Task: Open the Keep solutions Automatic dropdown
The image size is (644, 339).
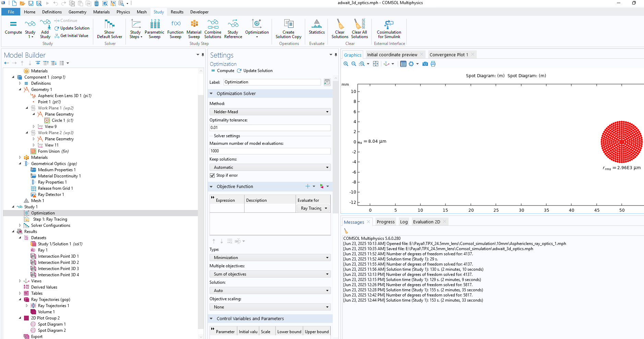Action: [270, 167]
